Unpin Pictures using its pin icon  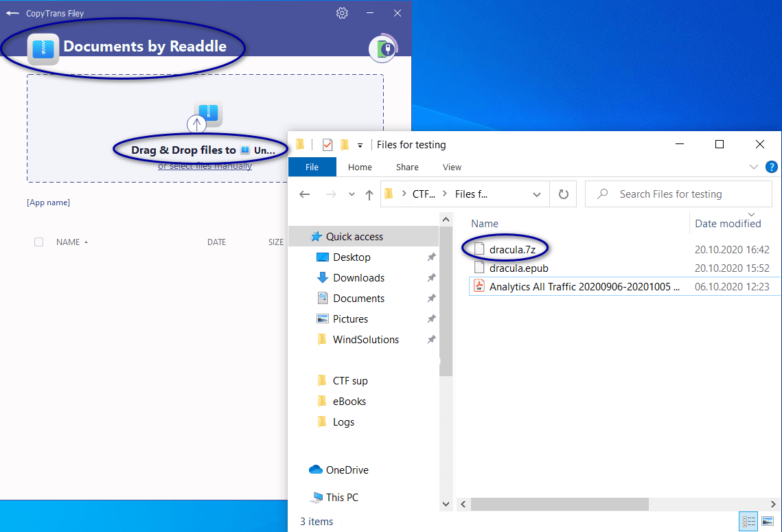coord(431,319)
